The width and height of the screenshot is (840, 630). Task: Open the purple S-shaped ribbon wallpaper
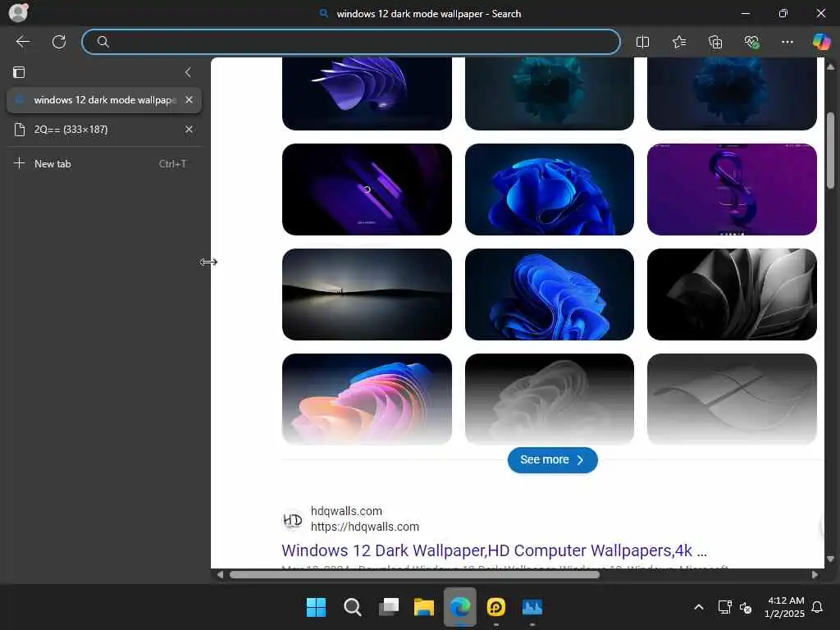click(732, 189)
